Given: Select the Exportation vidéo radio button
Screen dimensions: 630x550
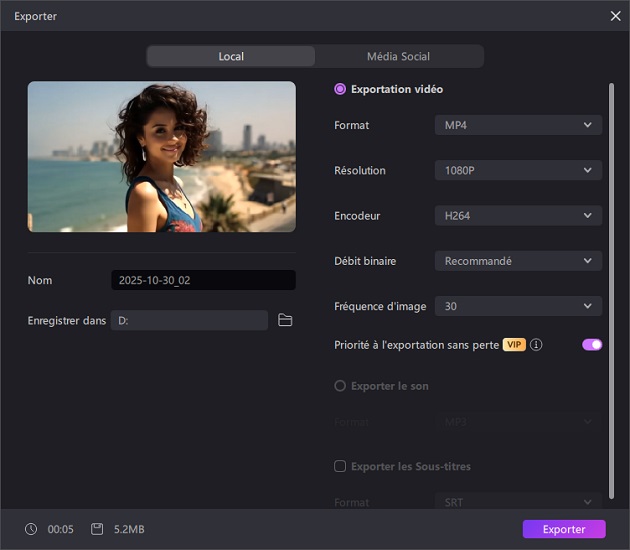Looking at the screenshot, I should point(340,89).
